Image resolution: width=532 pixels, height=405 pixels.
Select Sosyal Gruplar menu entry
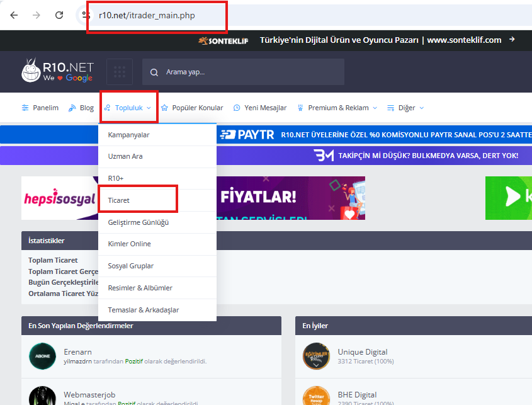coord(157,266)
